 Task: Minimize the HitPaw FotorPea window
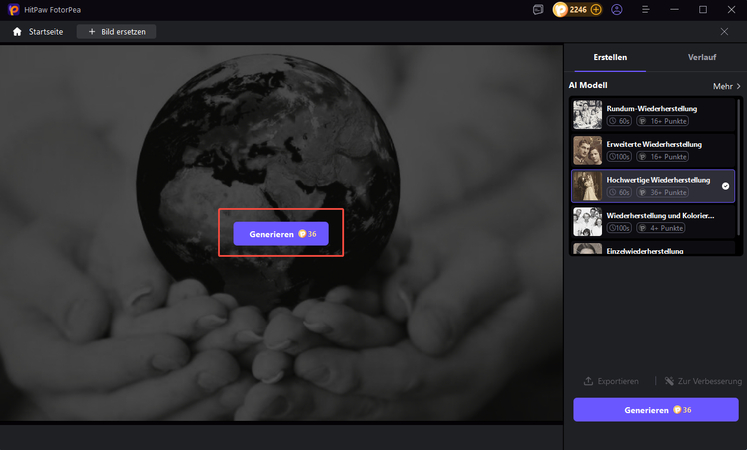tap(674, 10)
